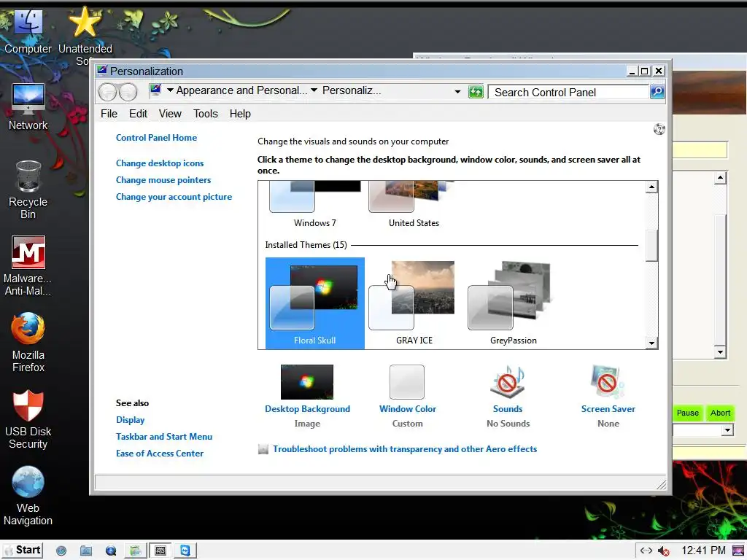Open Display link under See also
Screen dimensions: 747x560
coord(130,420)
